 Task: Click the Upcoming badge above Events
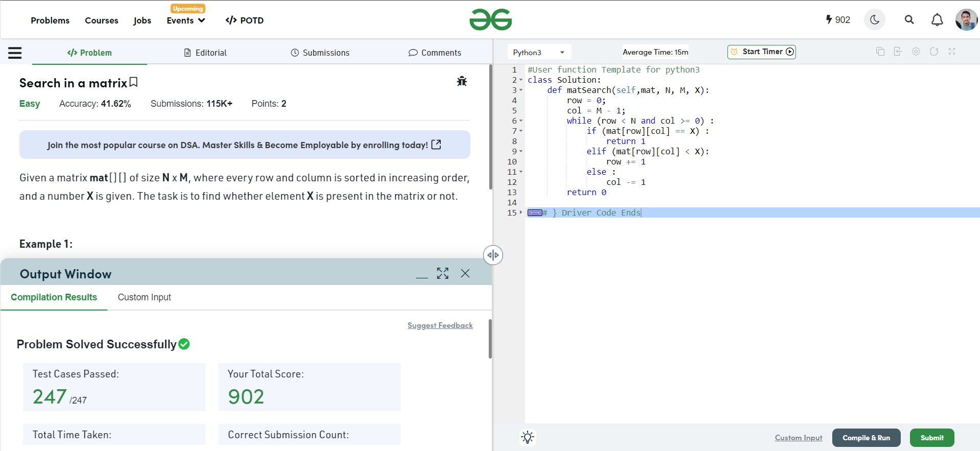188,8
